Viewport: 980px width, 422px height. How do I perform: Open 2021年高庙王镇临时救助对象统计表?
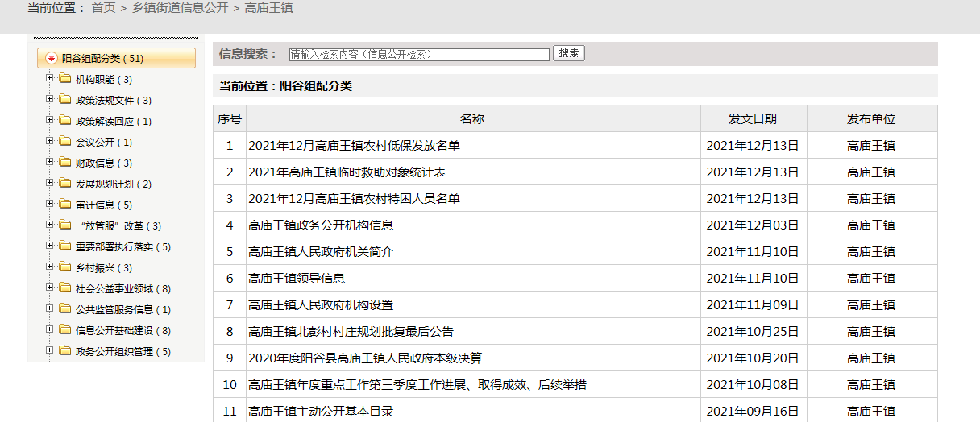click(x=347, y=172)
